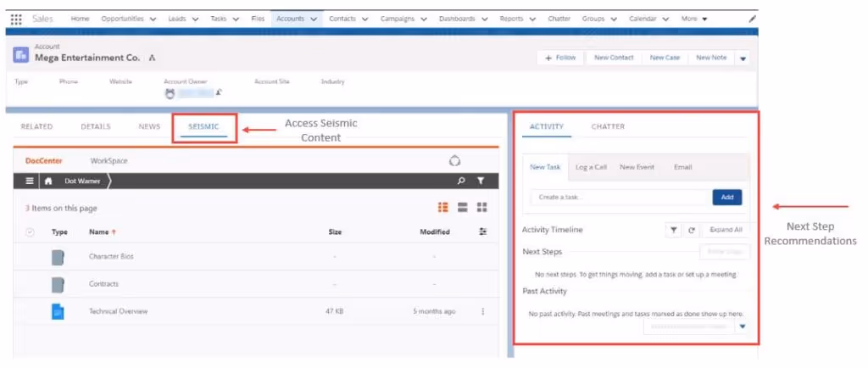
Task: Open the Technical Overview file name
Action: (118, 311)
